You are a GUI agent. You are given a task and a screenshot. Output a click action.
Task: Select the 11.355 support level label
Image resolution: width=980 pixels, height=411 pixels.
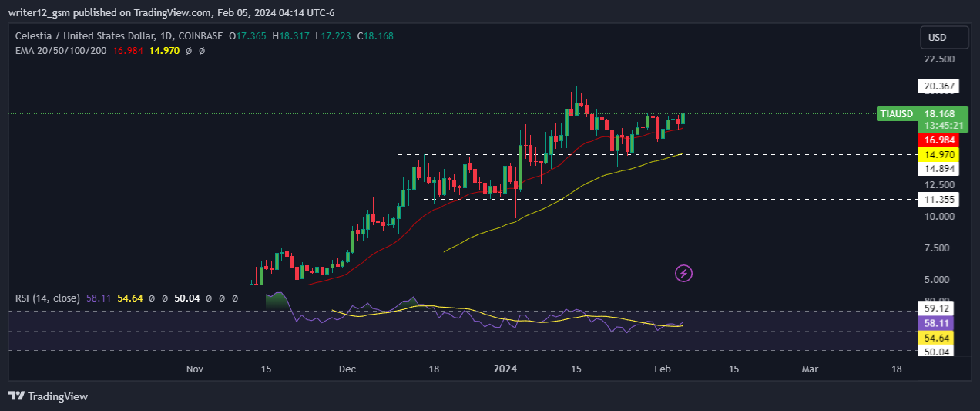point(939,200)
